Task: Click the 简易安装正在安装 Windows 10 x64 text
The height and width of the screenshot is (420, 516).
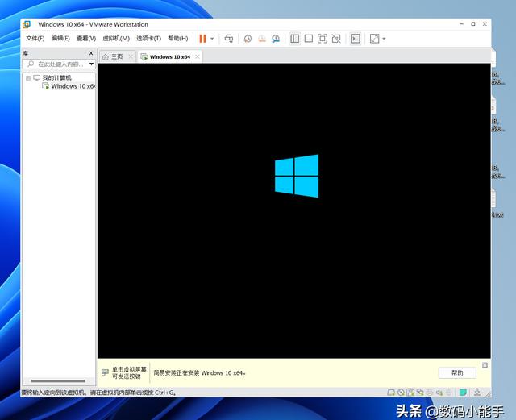Action: (x=199, y=373)
